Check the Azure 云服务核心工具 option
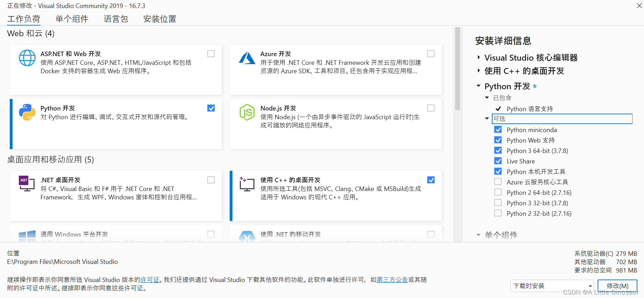 (x=498, y=182)
